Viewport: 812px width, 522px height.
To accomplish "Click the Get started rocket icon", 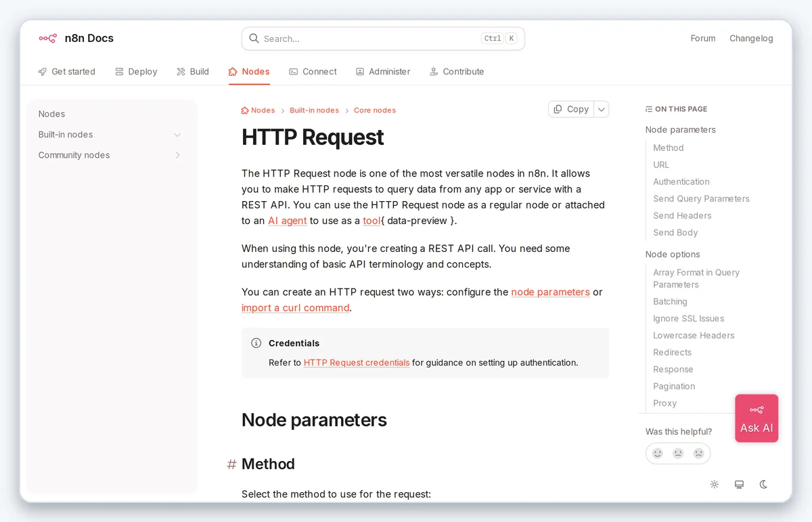I will 43,72.
